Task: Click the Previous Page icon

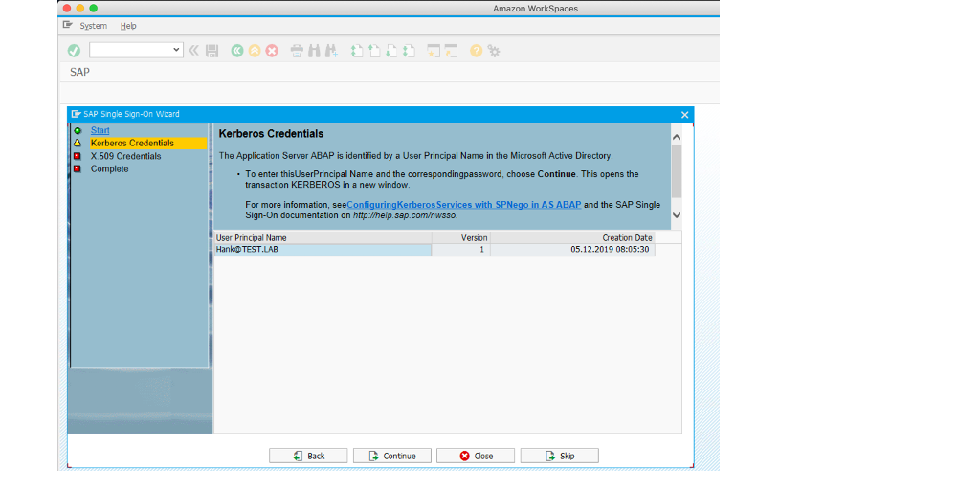Action: [374, 51]
